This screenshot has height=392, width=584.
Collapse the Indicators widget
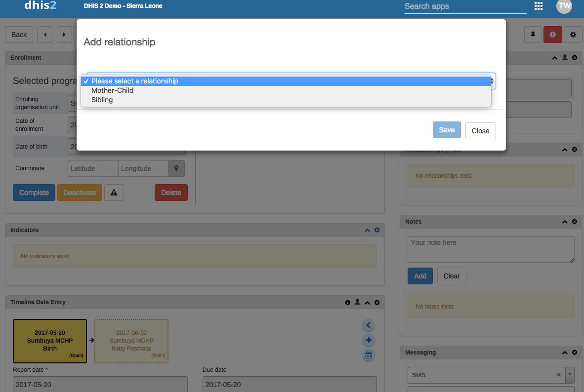point(367,230)
